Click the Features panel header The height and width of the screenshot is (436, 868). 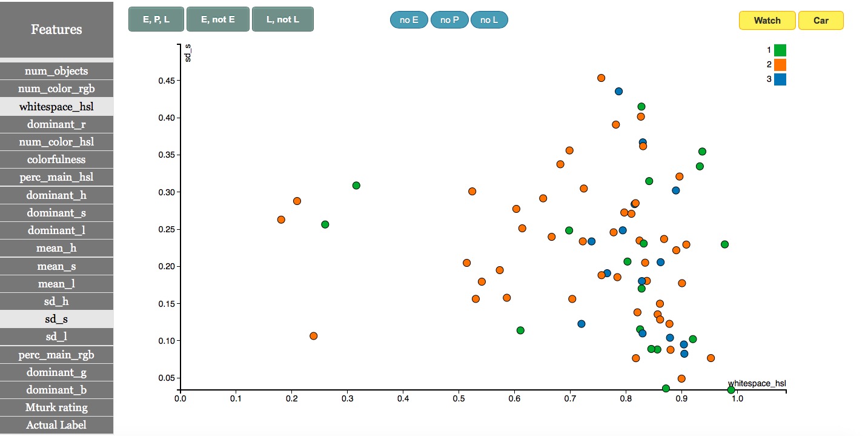click(x=56, y=30)
